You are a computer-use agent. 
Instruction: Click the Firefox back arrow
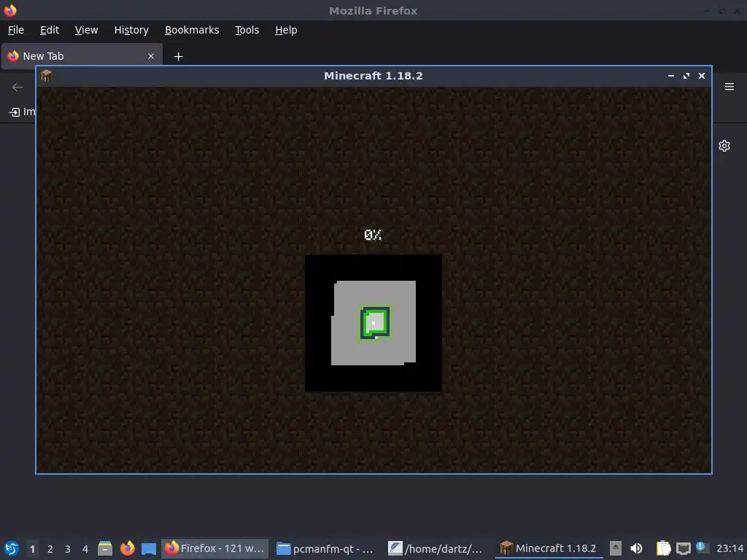pos(18,87)
